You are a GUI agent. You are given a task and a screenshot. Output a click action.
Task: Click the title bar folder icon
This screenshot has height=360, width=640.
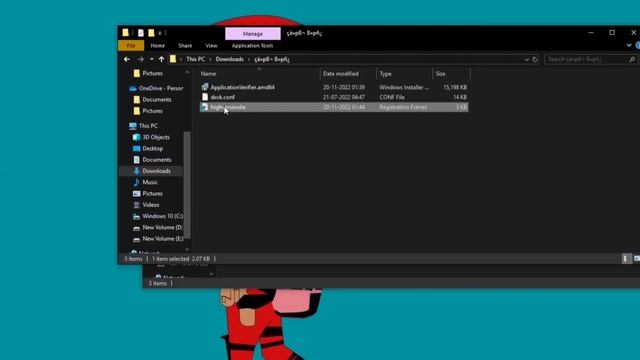pyautogui.click(x=126, y=33)
